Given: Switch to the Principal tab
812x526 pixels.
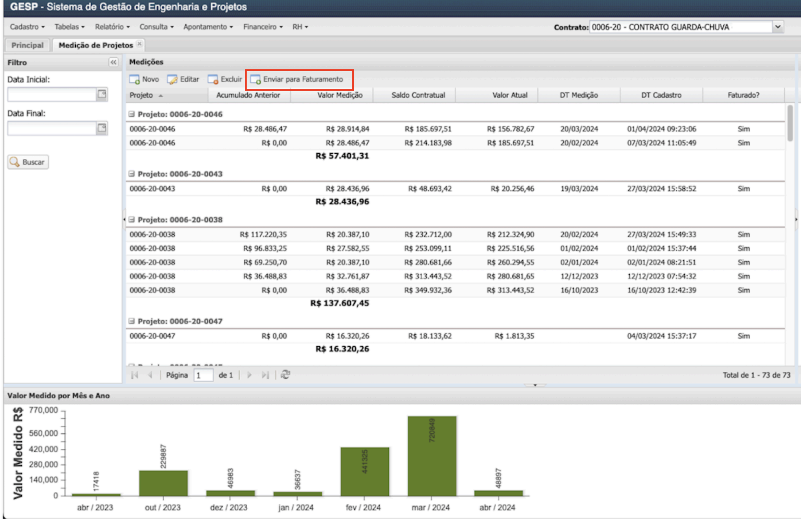Looking at the screenshot, I should tap(27, 45).
